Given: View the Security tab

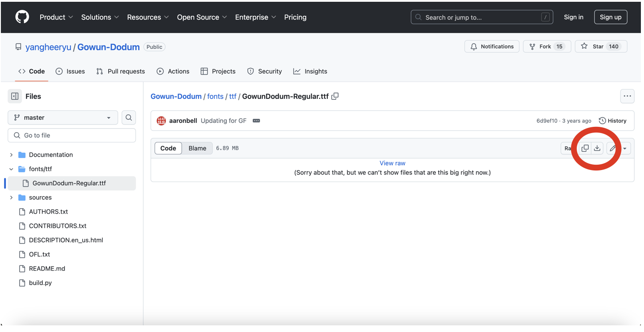Looking at the screenshot, I should click(265, 71).
